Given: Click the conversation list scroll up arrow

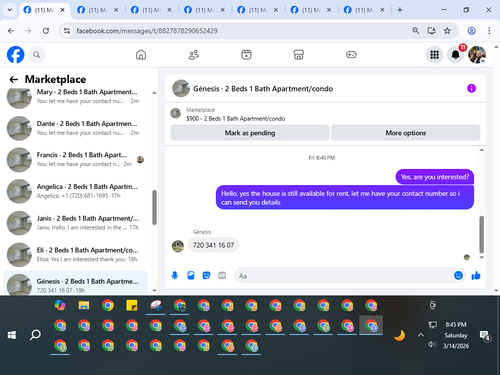Looking at the screenshot, I should pos(154,93).
